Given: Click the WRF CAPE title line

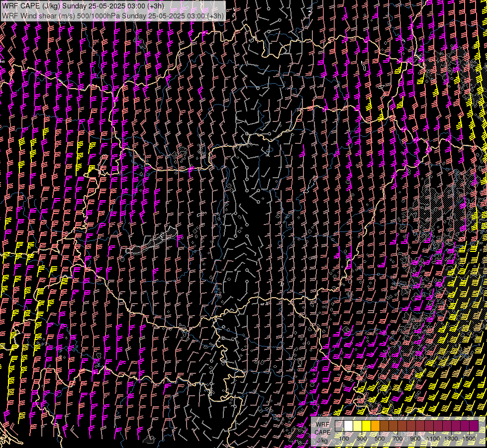Looking at the screenshot, I should pyautogui.click(x=83, y=6).
